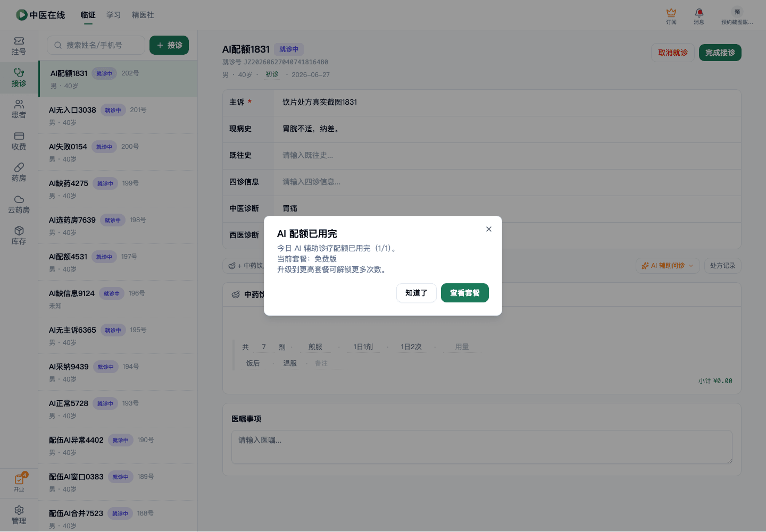The height and width of the screenshot is (532, 766).
Task: Open the 消息 notification bell
Action: point(699,16)
